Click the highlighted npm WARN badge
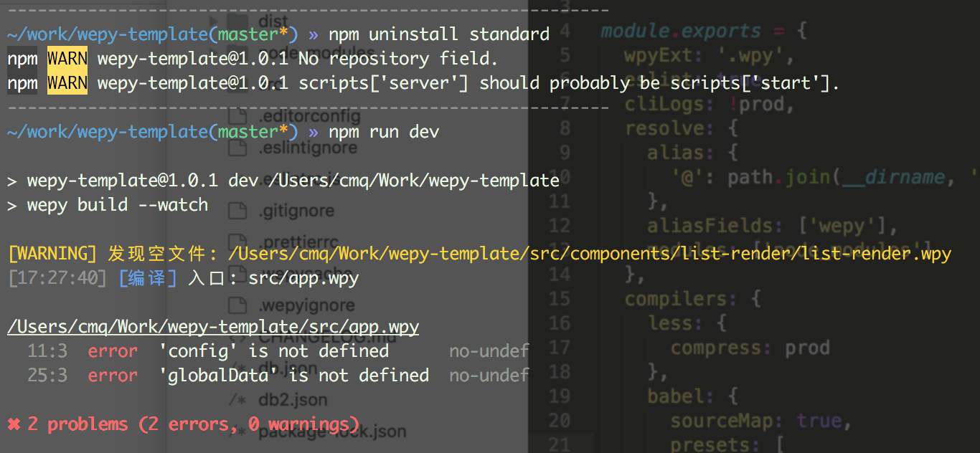This screenshot has height=453, width=980. (x=67, y=58)
